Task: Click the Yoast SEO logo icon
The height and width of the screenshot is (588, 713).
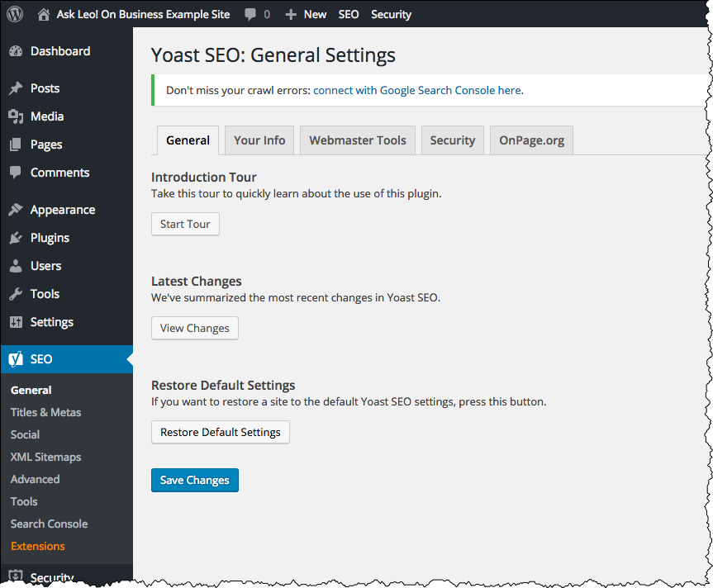Action: click(16, 359)
